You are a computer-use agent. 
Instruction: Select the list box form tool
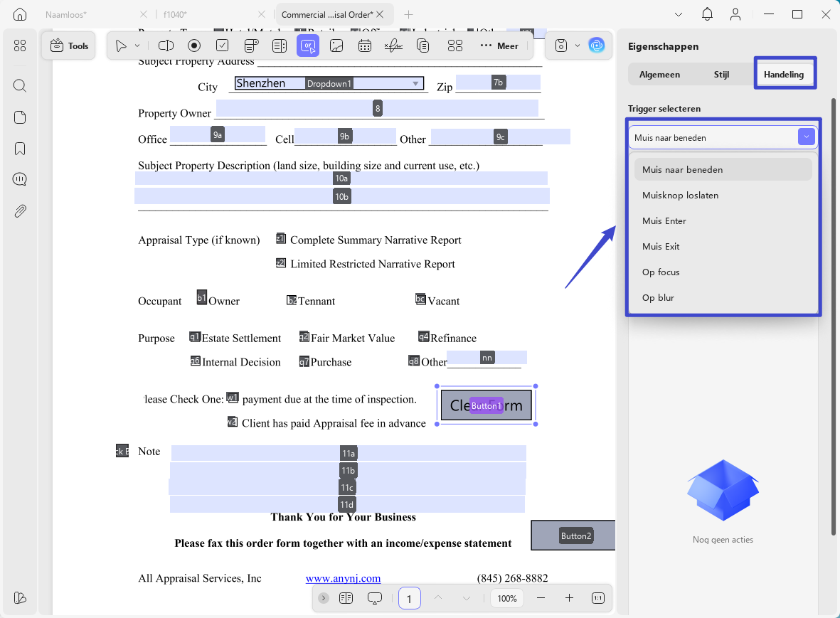[280, 46]
